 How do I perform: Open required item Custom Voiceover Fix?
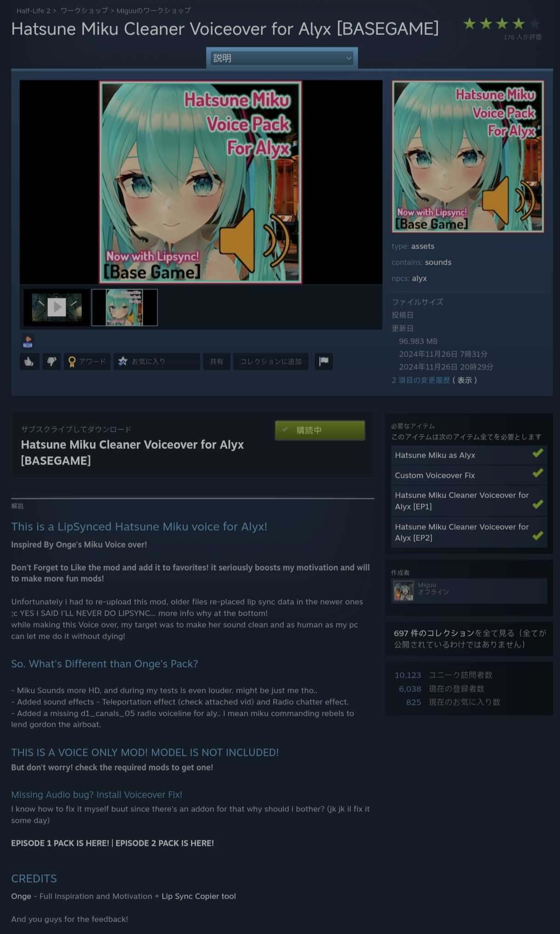[469, 475]
